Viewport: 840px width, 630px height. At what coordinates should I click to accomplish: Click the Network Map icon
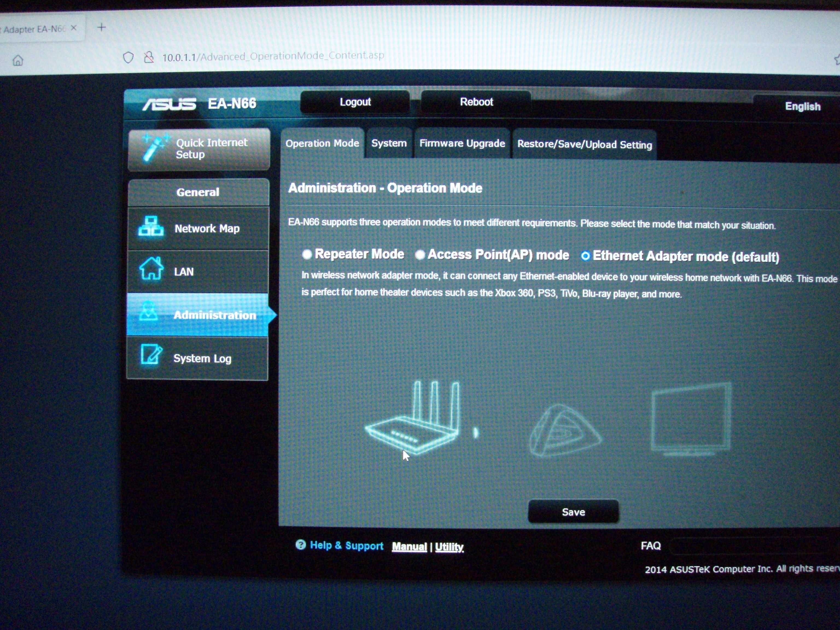click(151, 226)
